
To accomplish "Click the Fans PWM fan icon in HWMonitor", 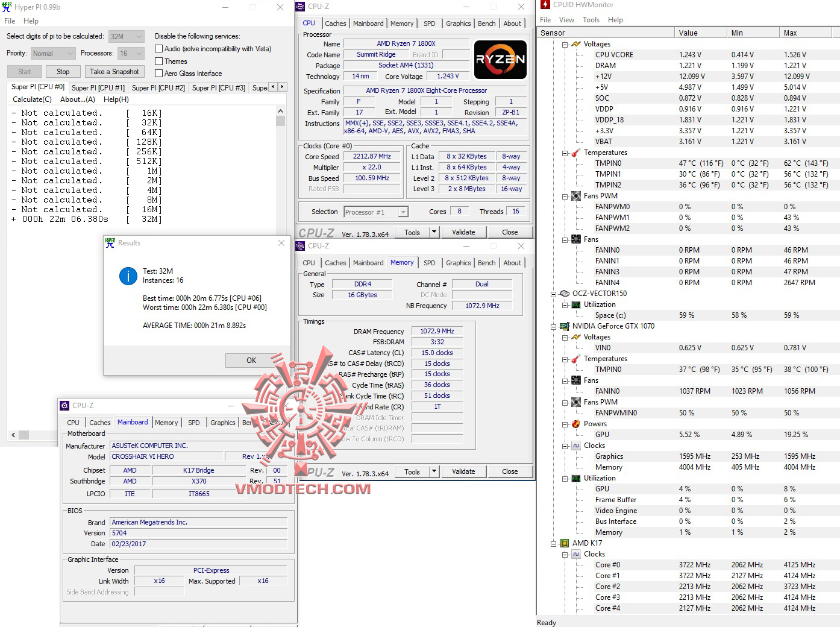I will coord(577,195).
